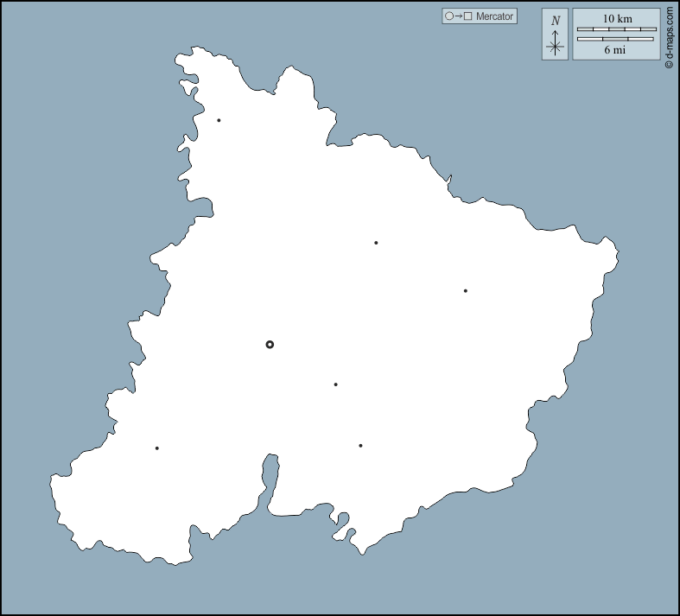Click the d-maps.com copyright text
The width and height of the screenshot is (680, 616).
point(669,38)
